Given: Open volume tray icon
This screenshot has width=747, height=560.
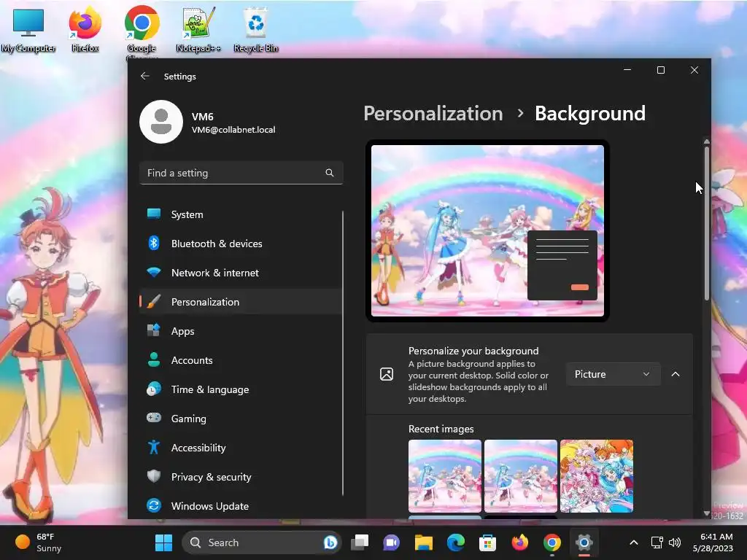Looking at the screenshot, I should click(x=675, y=542).
